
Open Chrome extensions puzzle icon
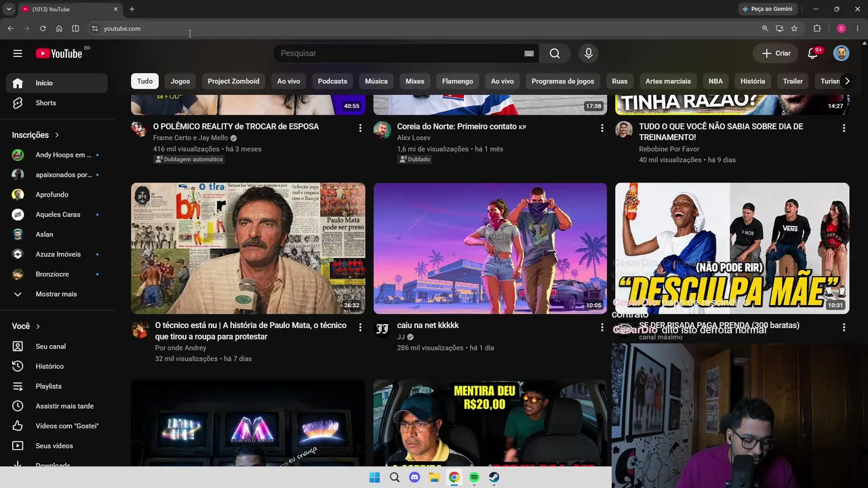pyautogui.click(x=817, y=28)
